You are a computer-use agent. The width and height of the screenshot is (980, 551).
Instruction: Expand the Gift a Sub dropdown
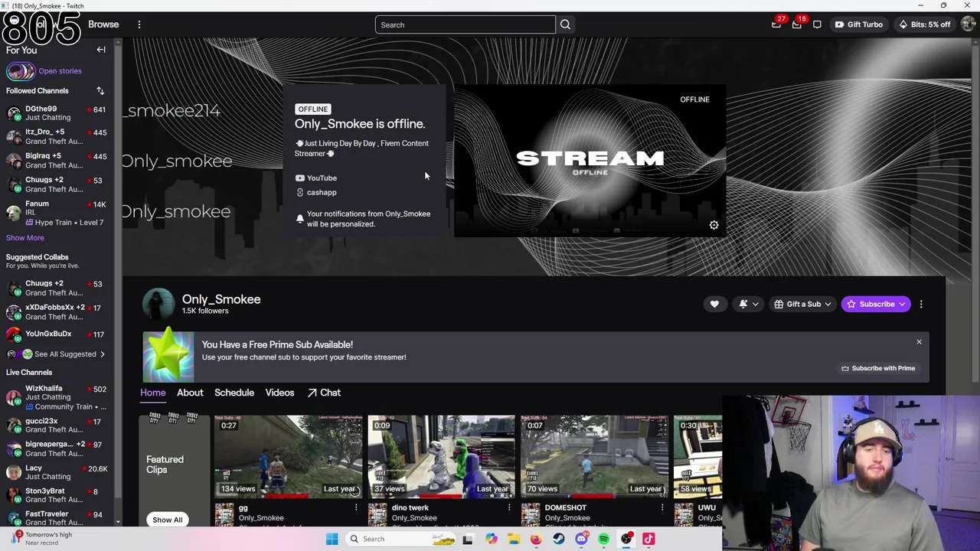pyautogui.click(x=802, y=304)
